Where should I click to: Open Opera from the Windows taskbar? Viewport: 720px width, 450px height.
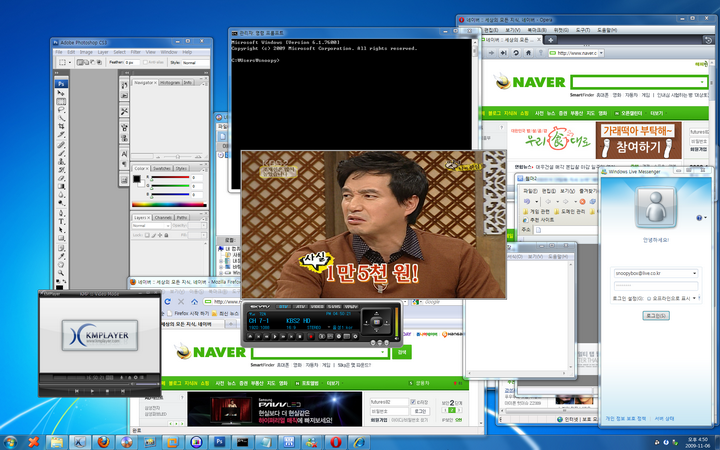tap(336, 442)
